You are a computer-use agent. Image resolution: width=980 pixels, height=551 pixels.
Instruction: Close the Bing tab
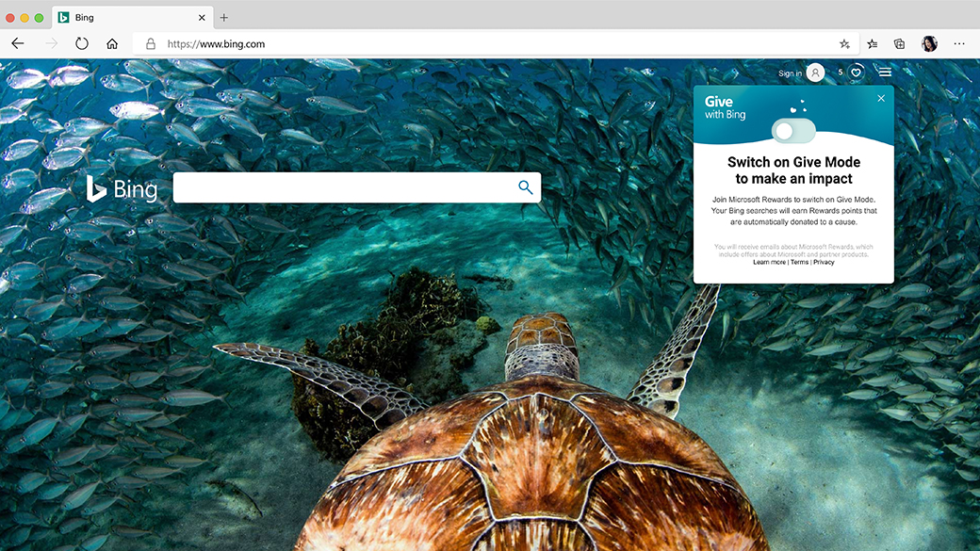[x=202, y=18]
